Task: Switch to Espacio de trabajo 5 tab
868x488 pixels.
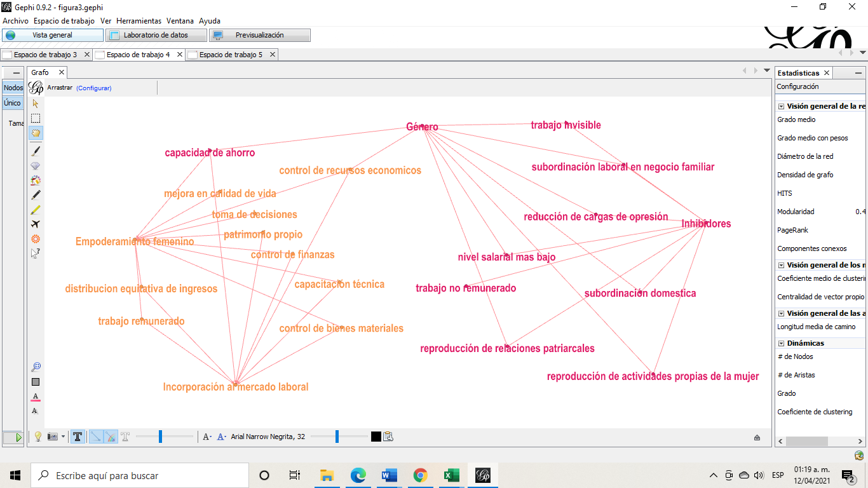Action: [230, 55]
